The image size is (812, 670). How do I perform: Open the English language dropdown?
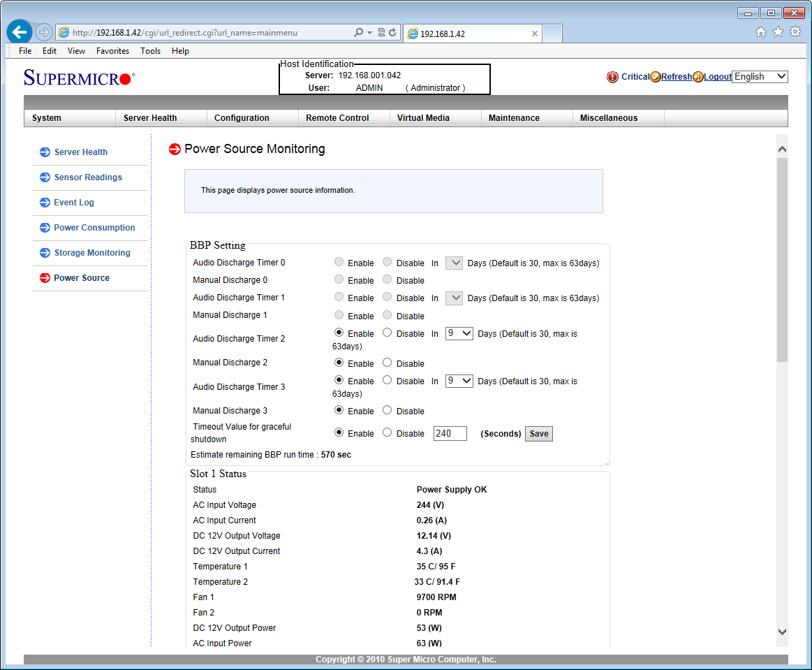(x=760, y=77)
